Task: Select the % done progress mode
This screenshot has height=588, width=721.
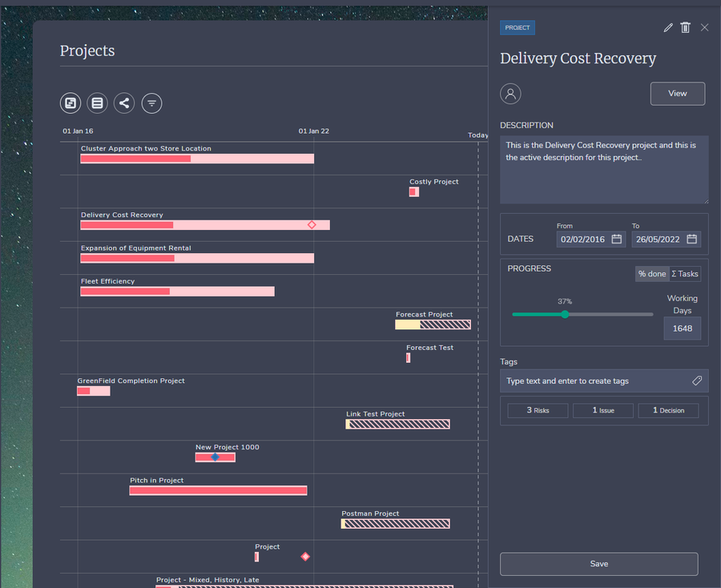Action: 651,274
